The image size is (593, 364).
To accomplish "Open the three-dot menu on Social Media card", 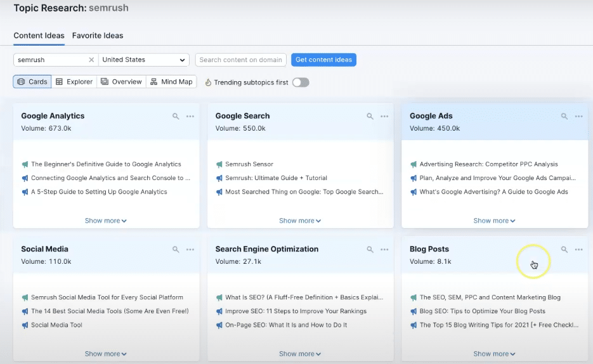I will click(190, 249).
